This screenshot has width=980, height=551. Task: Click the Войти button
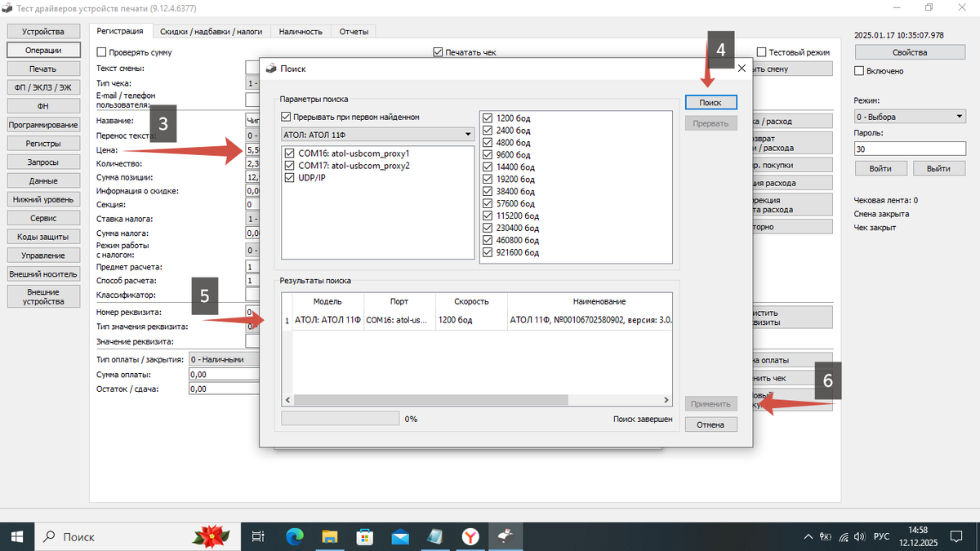pos(881,168)
